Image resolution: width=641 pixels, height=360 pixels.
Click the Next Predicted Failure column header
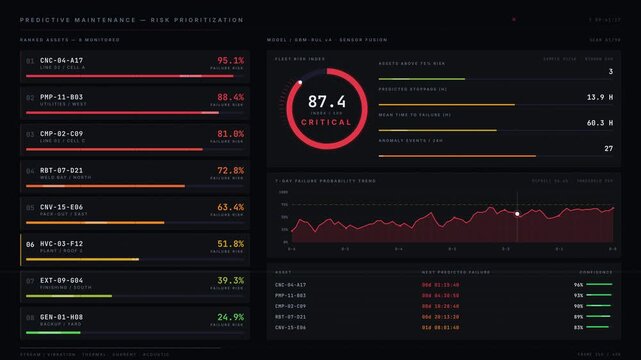point(456,272)
